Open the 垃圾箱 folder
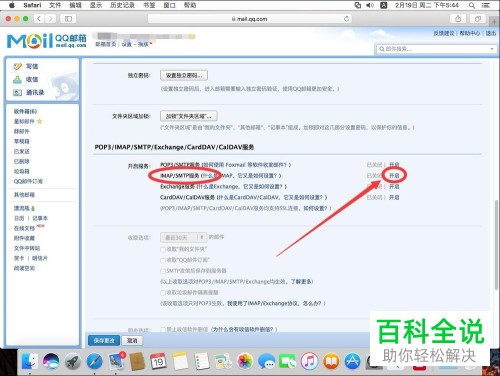 point(22,171)
